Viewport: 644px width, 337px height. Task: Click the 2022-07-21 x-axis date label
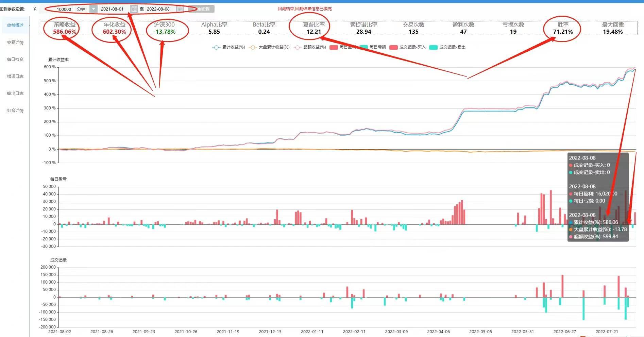(x=607, y=332)
